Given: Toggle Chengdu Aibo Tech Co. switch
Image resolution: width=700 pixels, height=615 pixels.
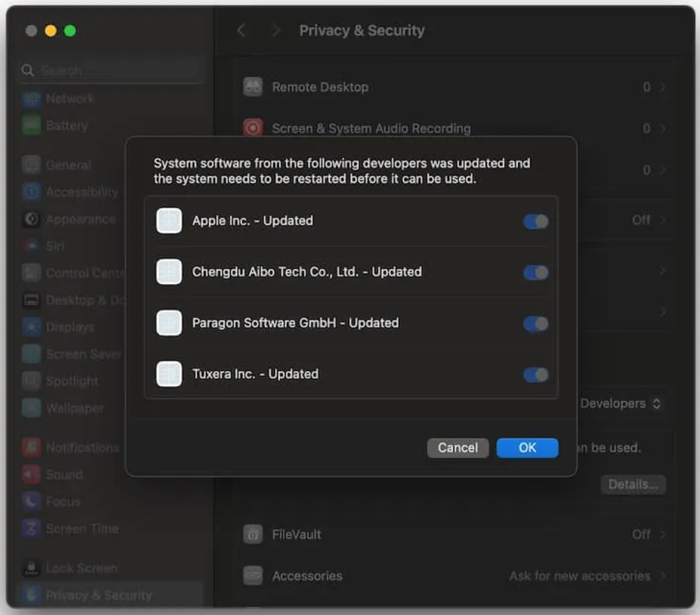Looking at the screenshot, I should [x=535, y=272].
